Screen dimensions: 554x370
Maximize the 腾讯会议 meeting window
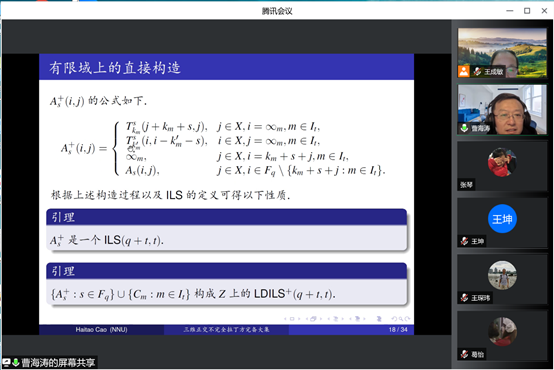pos(527,11)
